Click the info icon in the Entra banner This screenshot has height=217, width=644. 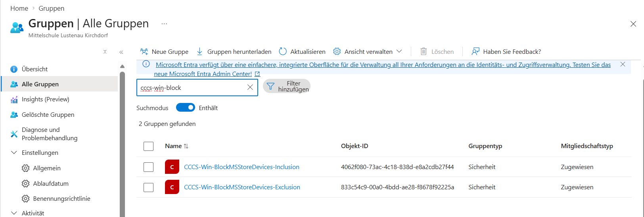pyautogui.click(x=146, y=64)
